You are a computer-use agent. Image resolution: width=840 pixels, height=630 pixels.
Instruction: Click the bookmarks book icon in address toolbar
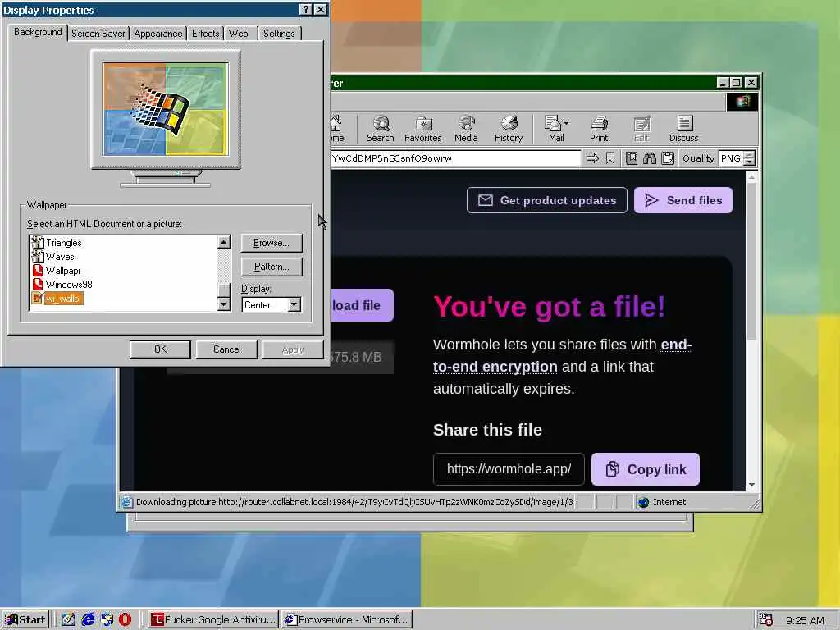tap(632, 158)
